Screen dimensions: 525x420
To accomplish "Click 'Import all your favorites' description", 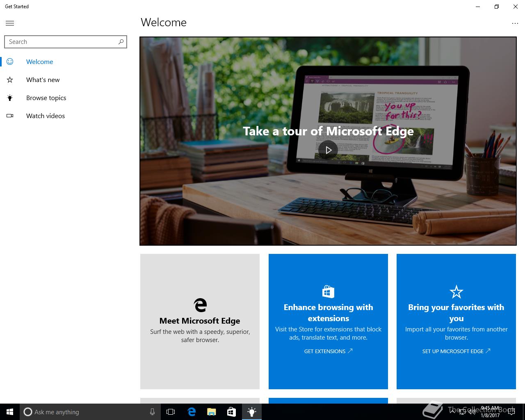I will 456,333.
